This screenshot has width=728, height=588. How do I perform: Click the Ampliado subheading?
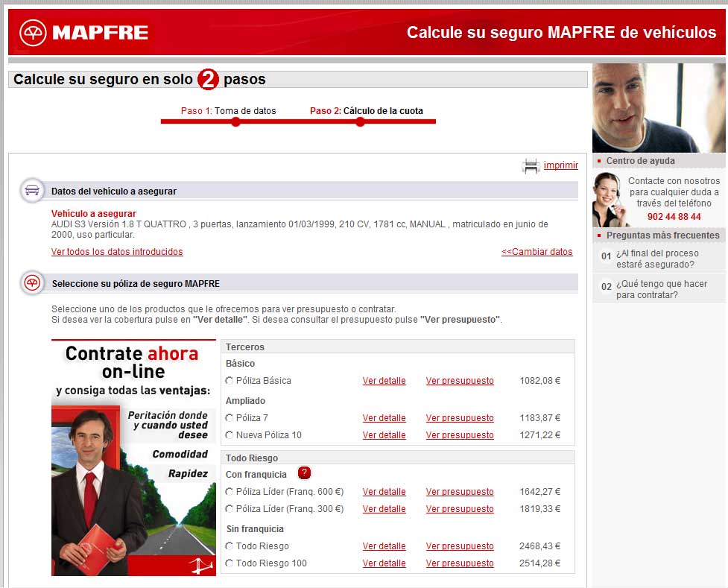[x=246, y=401]
